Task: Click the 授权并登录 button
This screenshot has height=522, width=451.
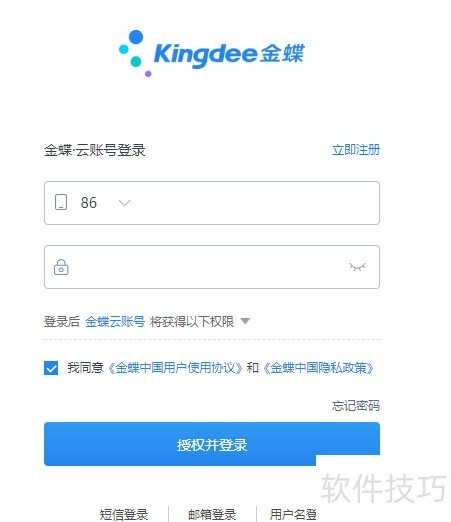Action: (212, 444)
